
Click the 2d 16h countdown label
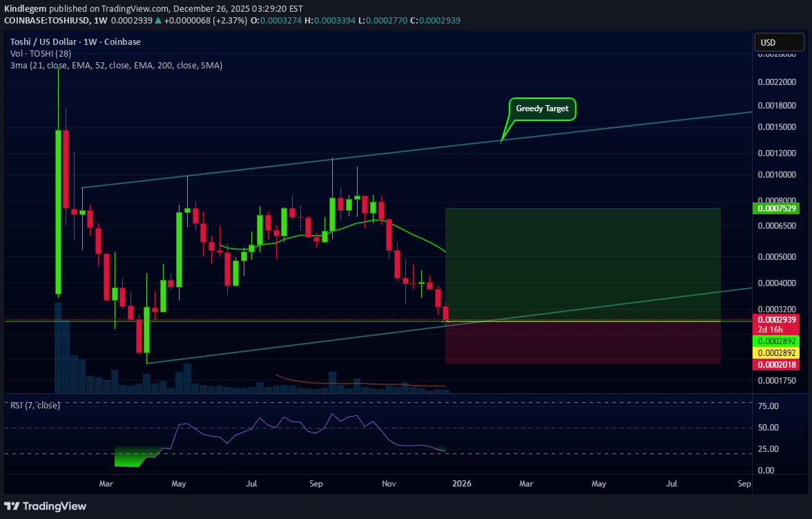771,330
